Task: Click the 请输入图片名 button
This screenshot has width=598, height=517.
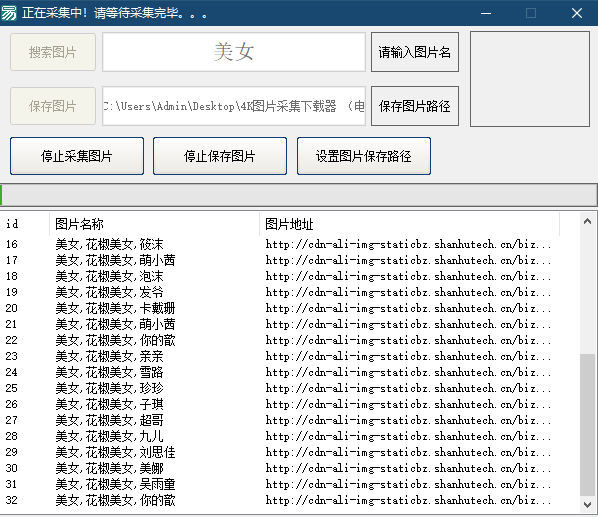Action: tap(415, 52)
